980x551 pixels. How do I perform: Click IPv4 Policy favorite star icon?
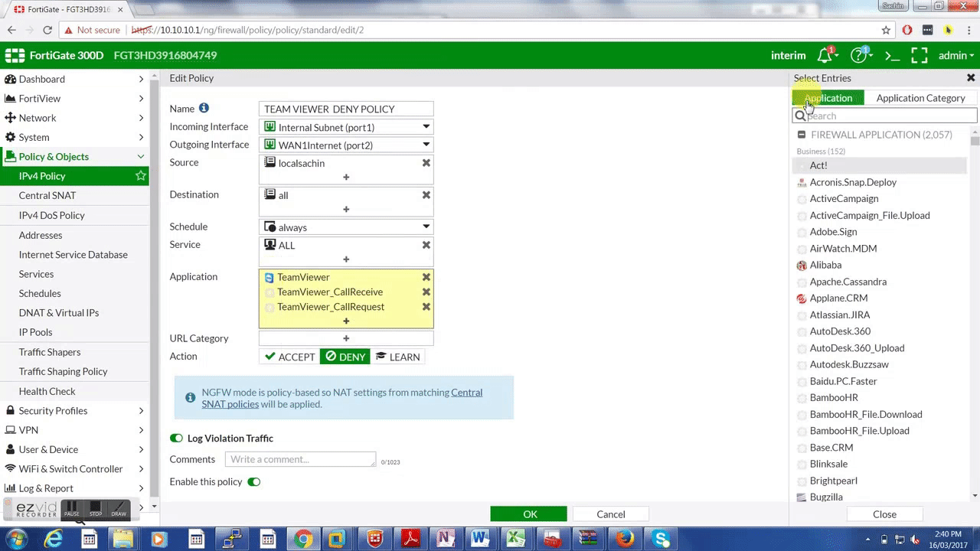tap(141, 176)
